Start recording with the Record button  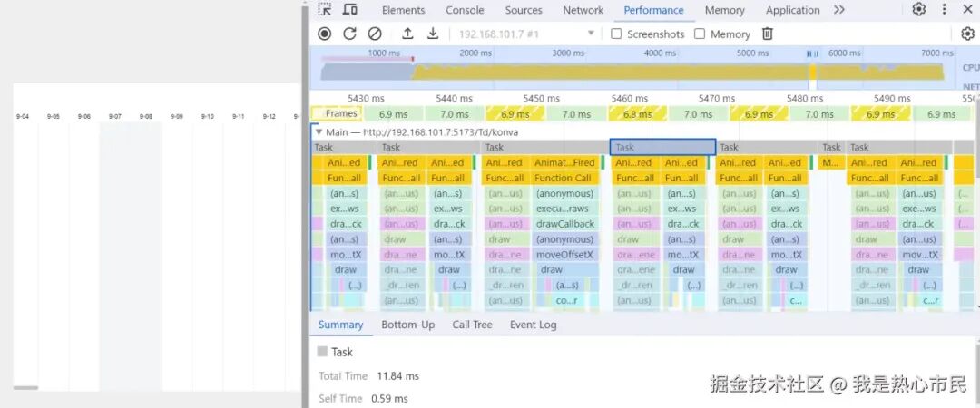click(324, 34)
